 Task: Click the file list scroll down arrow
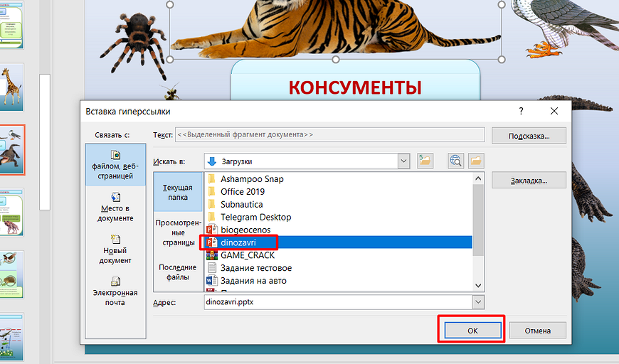coord(478,285)
